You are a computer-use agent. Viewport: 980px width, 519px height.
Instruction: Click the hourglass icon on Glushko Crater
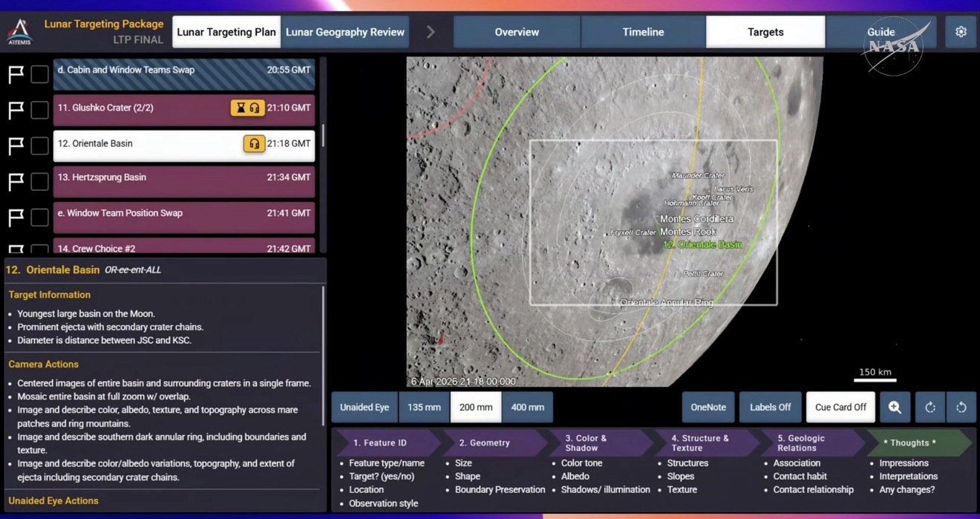pos(240,108)
